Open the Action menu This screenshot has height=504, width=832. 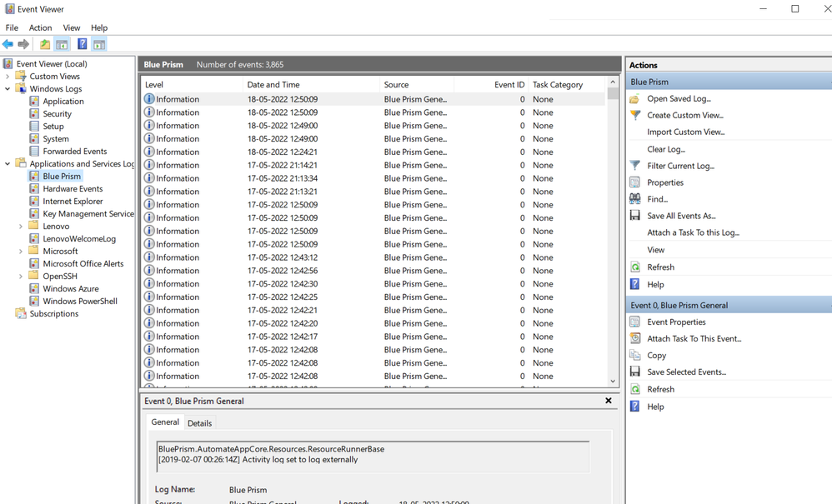pyautogui.click(x=40, y=27)
